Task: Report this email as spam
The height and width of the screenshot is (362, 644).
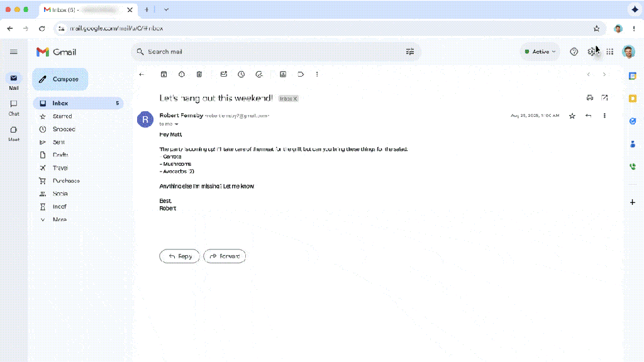Action: pyautogui.click(x=180, y=74)
